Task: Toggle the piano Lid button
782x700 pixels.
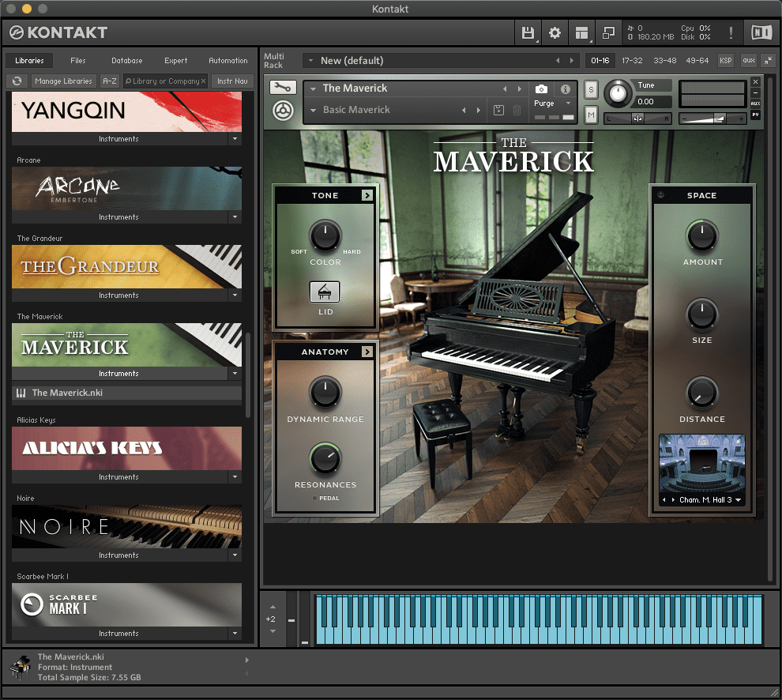Action: click(x=325, y=292)
